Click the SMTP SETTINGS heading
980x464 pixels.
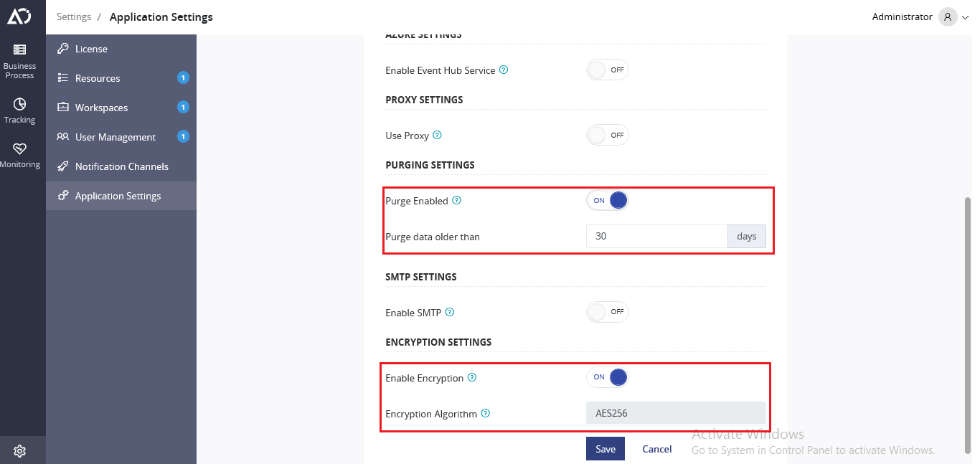(x=421, y=277)
